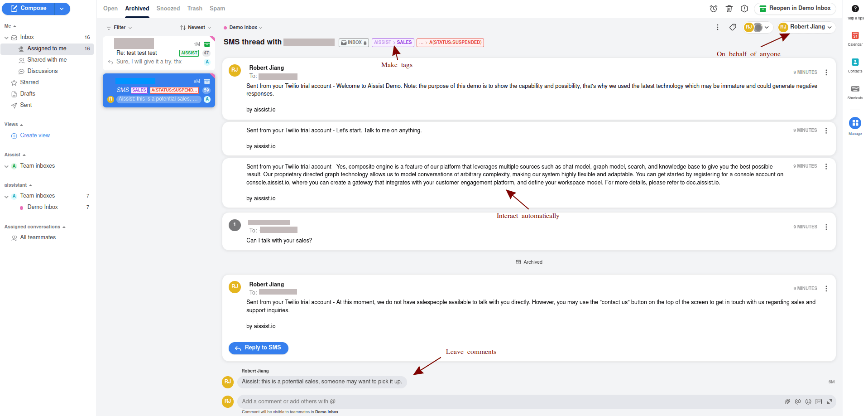
Task: Open the Robert Jiang assignee dropdown
Action: (806, 27)
